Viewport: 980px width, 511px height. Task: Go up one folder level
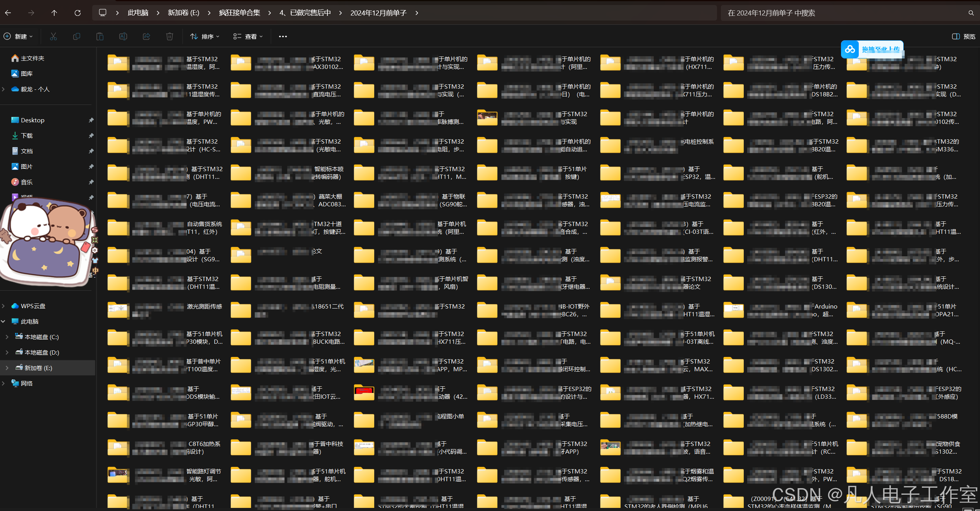tap(54, 13)
